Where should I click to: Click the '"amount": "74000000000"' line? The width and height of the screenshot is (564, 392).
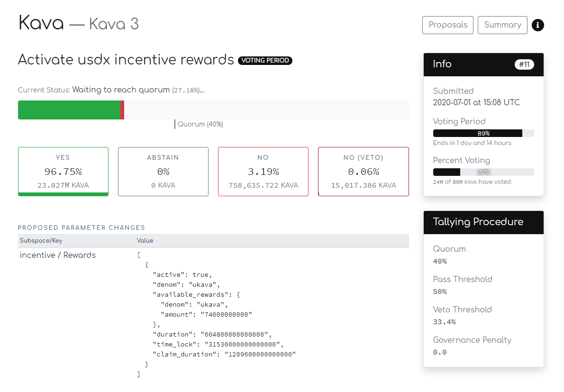pos(207,315)
